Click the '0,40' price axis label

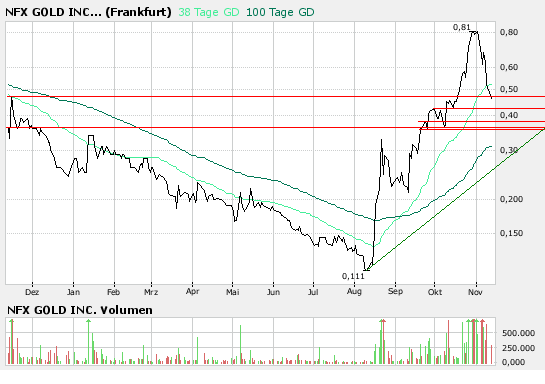509,115
